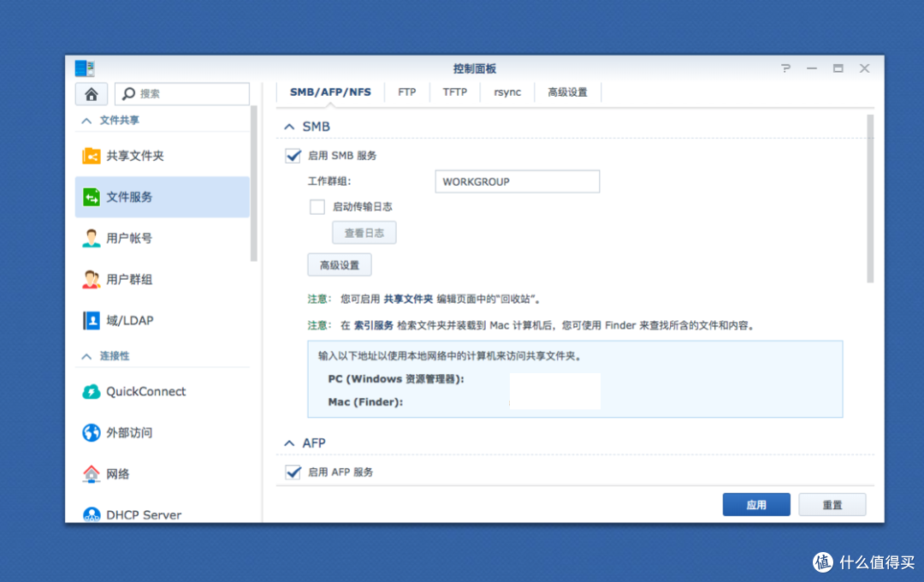Click the 应用 apply button
Image resolution: width=924 pixels, height=582 pixels.
[x=756, y=505]
